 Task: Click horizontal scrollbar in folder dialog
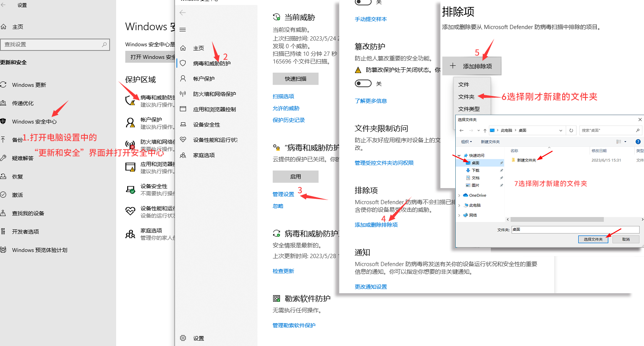[557, 219]
